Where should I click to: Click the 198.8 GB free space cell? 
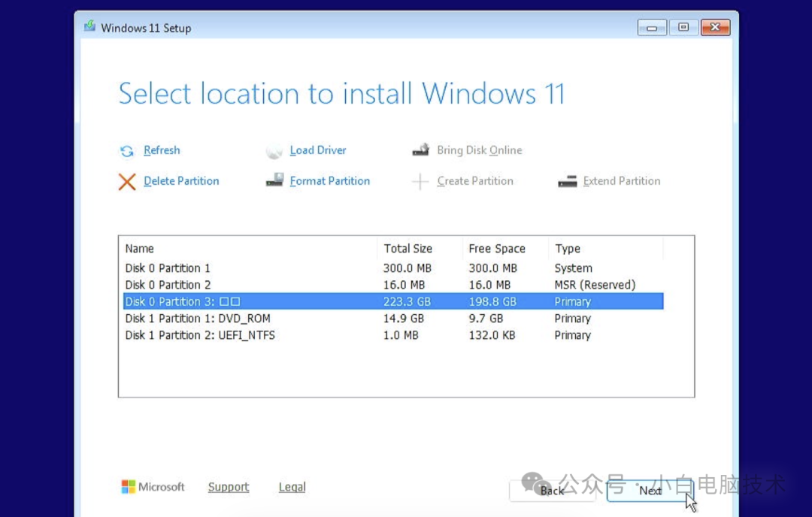tap(492, 302)
